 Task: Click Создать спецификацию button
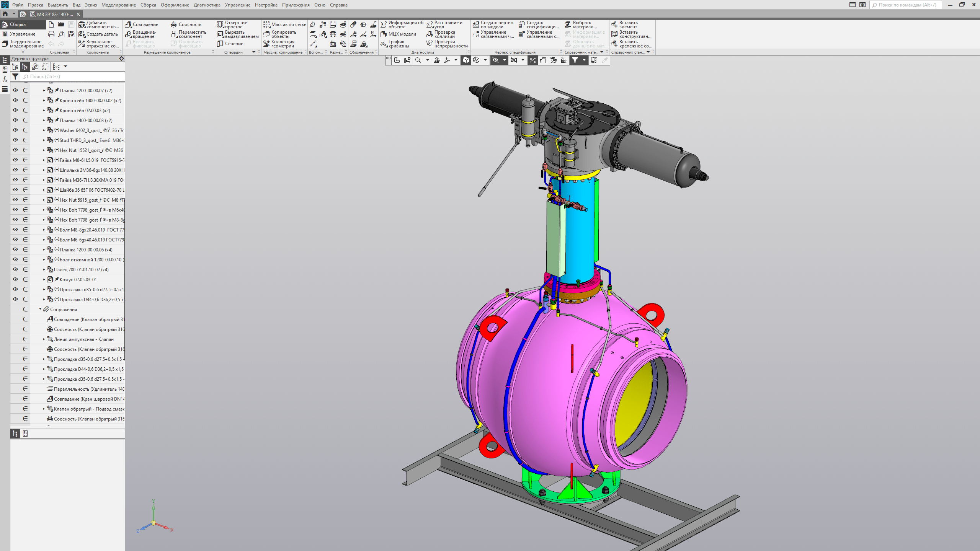(x=539, y=24)
